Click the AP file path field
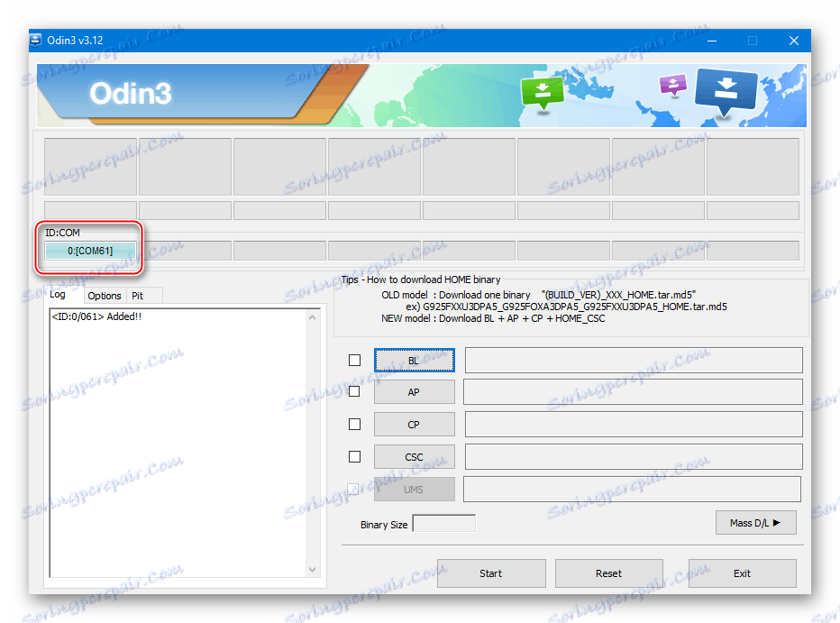Image resolution: width=840 pixels, height=623 pixels. click(633, 392)
